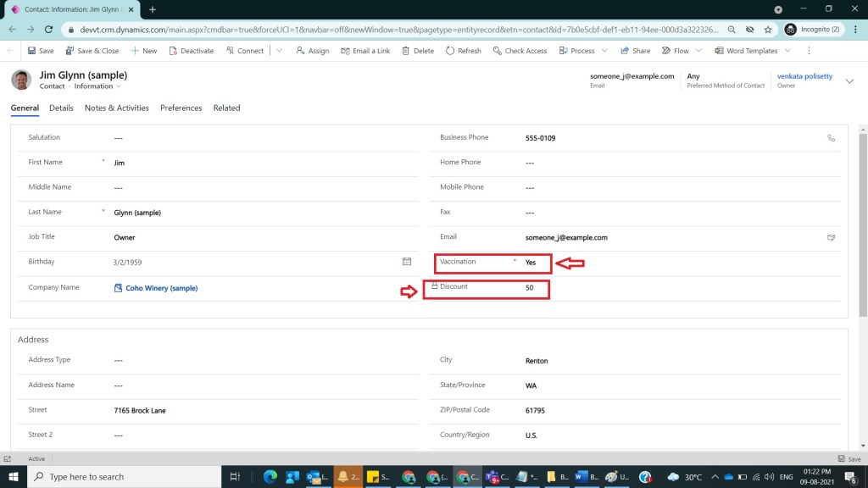Click the send email icon beside Email
The width and height of the screenshot is (868, 488).
(x=832, y=237)
